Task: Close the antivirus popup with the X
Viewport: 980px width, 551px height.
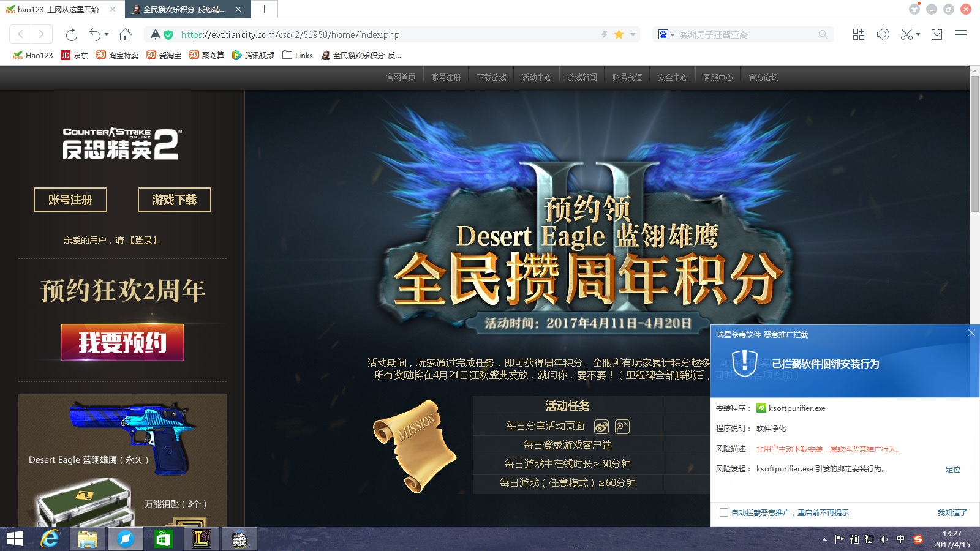Action: click(971, 333)
